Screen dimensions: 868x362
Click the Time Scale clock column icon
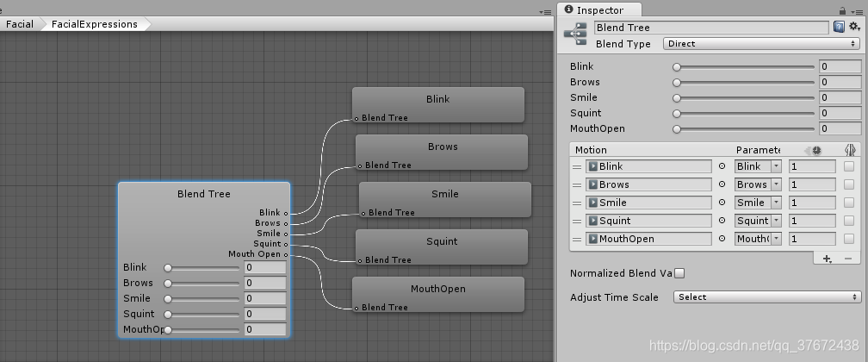pyautogui.click(x=816, y=150)
